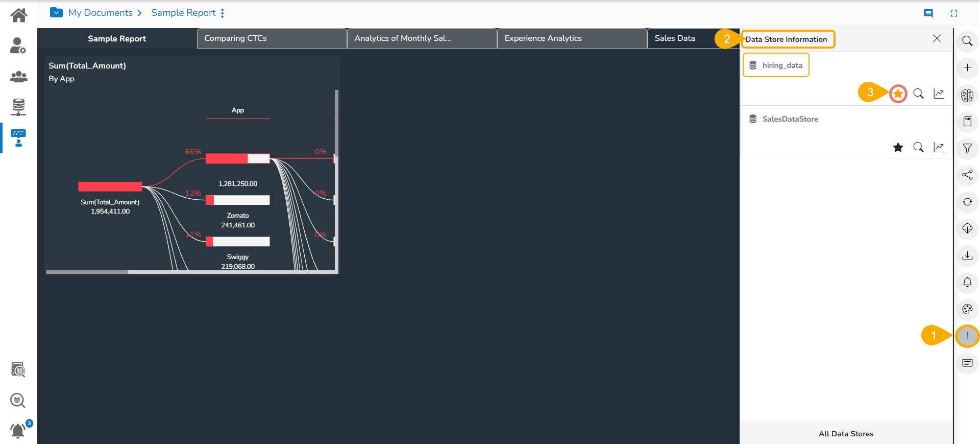Click the chart's horizontal scrollbar
The image size is (980, 444).
coord(87,272)
